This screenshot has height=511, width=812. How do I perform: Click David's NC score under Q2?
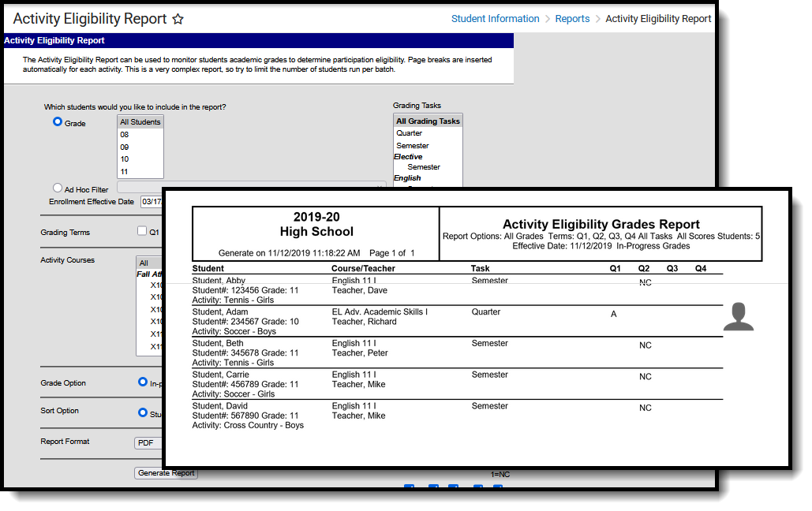pos(645,408)
